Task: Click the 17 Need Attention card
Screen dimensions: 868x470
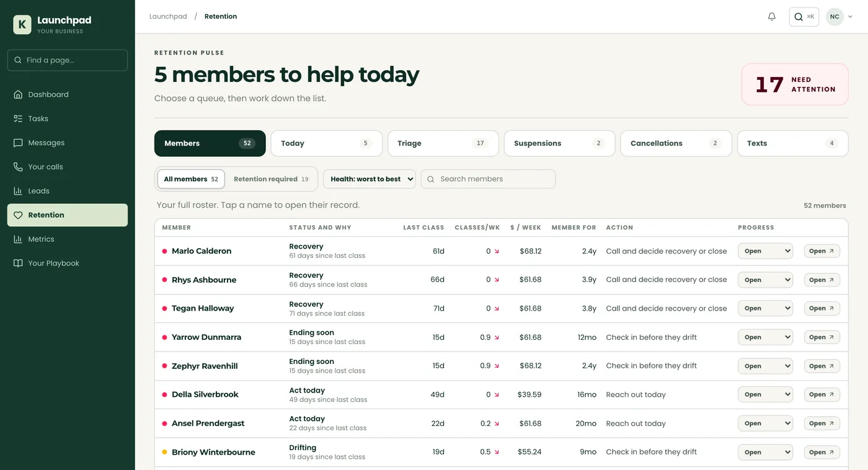Action: point(795,84)
